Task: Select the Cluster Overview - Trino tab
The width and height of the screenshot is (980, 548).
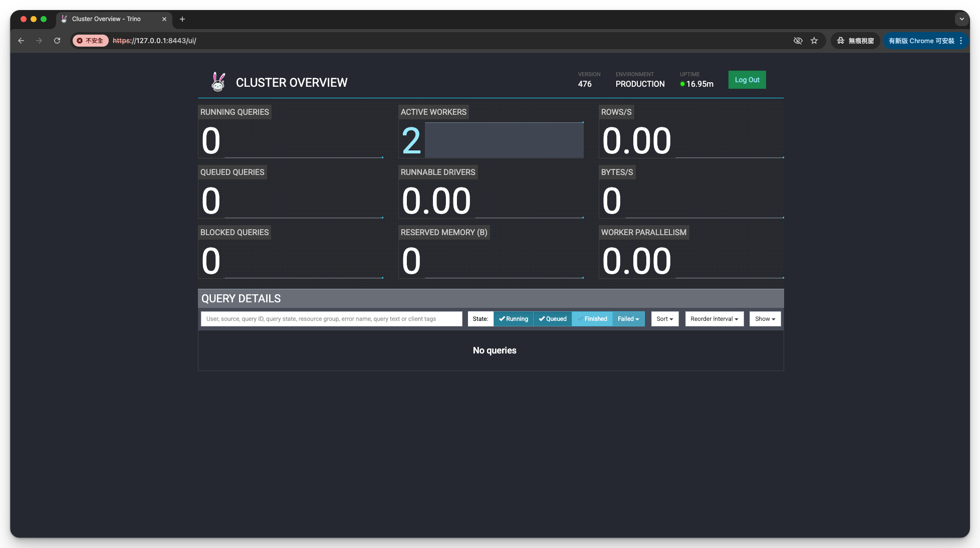Action: (106, 19)
